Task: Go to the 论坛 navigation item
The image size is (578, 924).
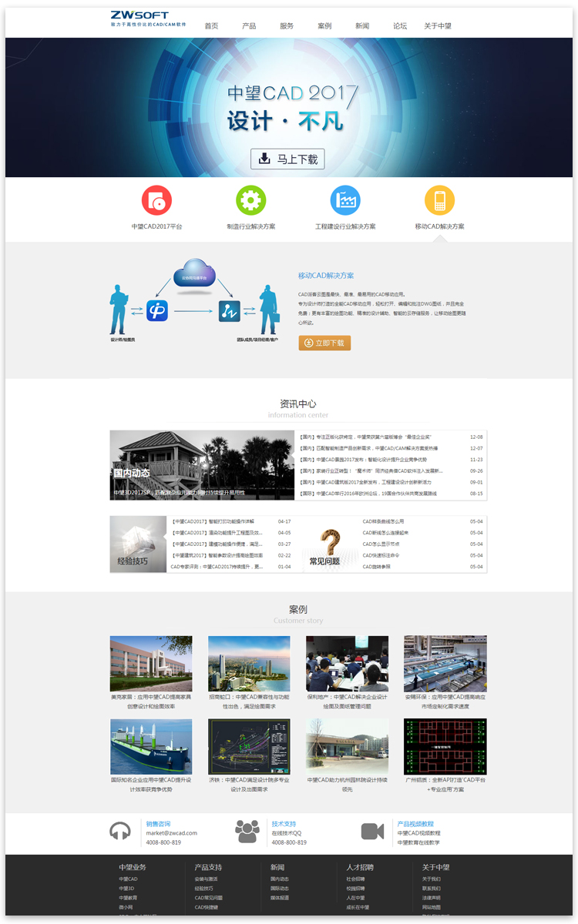Action: pos(400,26)
